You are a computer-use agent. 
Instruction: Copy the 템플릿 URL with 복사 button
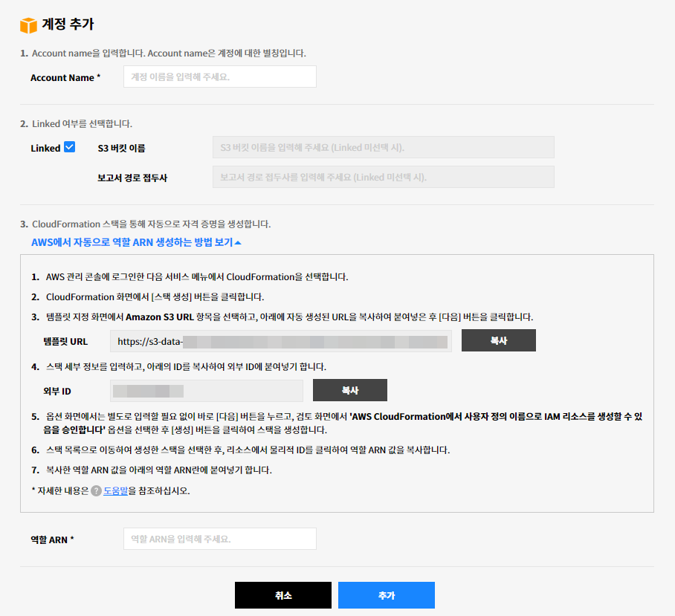coord(498,340)
